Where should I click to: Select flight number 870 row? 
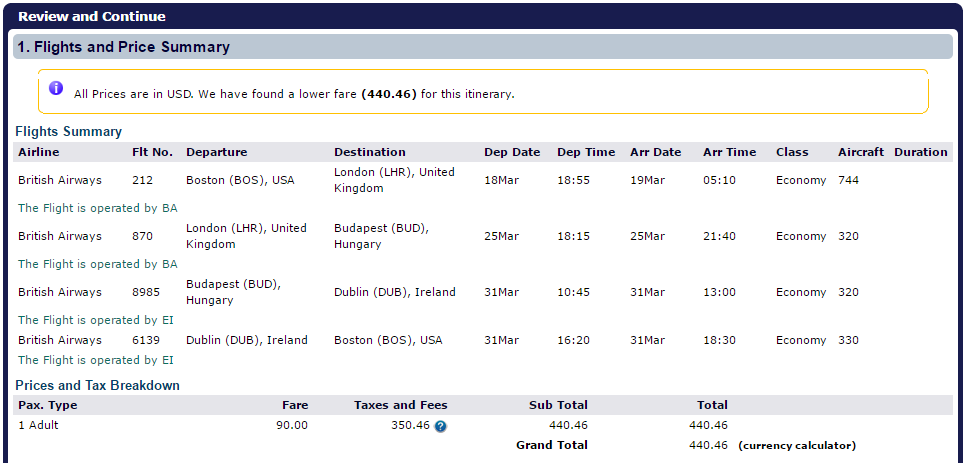tap(483, 236)
